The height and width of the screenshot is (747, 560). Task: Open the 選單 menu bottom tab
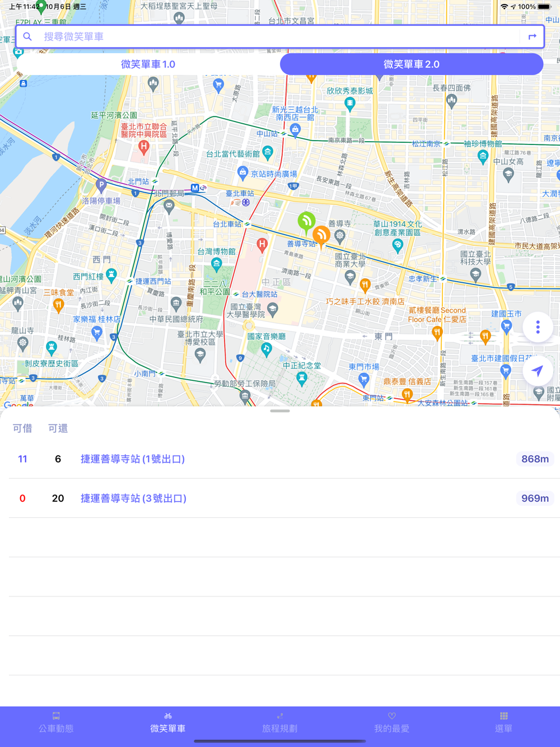tap(504, 723)
